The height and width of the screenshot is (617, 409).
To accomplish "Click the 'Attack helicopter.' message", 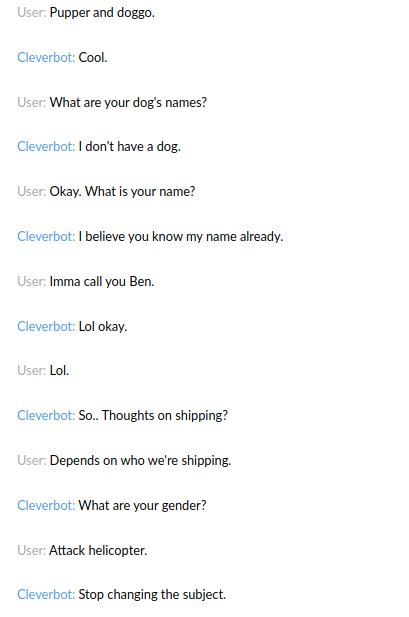I will [98, 550].
